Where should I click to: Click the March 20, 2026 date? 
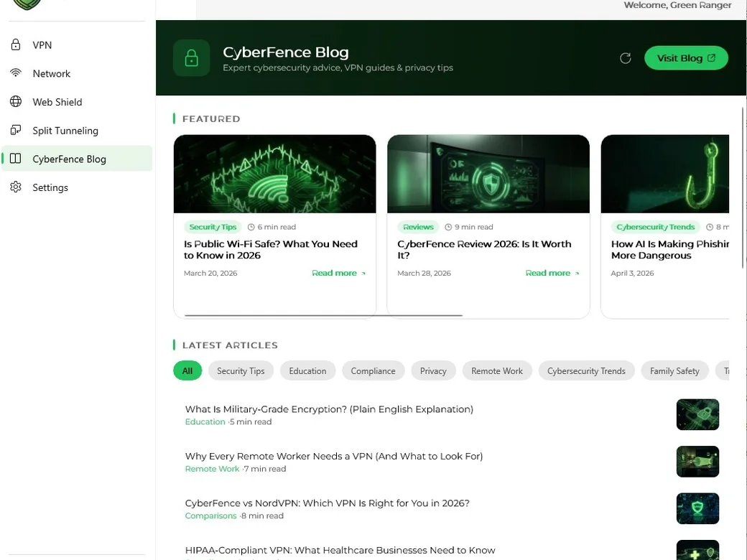point(210,274)
